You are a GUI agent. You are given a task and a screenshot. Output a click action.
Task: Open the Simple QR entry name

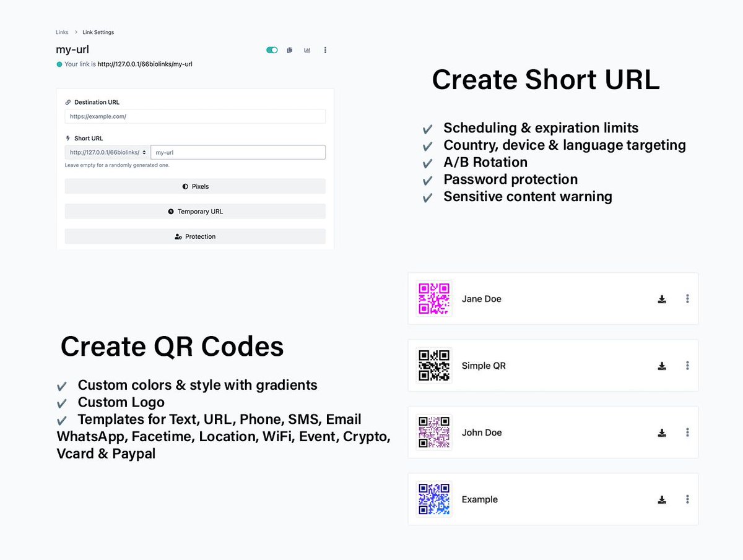(x=484, y=366)
